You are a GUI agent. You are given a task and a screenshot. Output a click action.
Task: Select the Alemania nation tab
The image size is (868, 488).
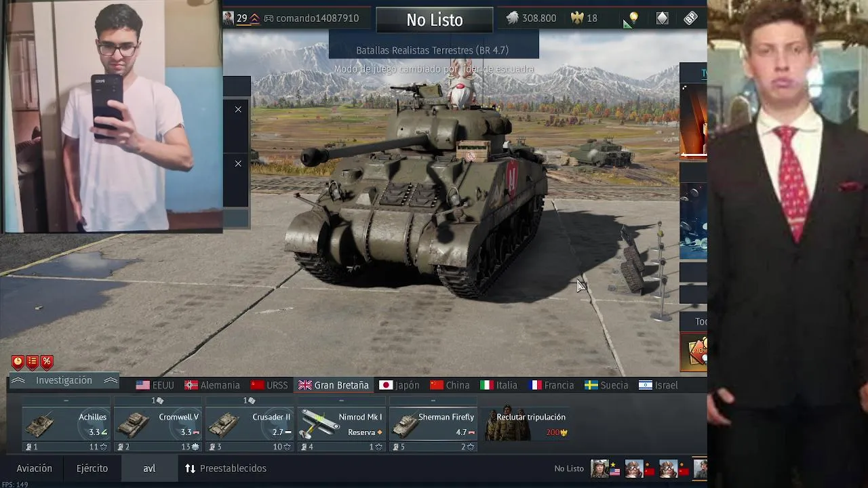point(212,385)
